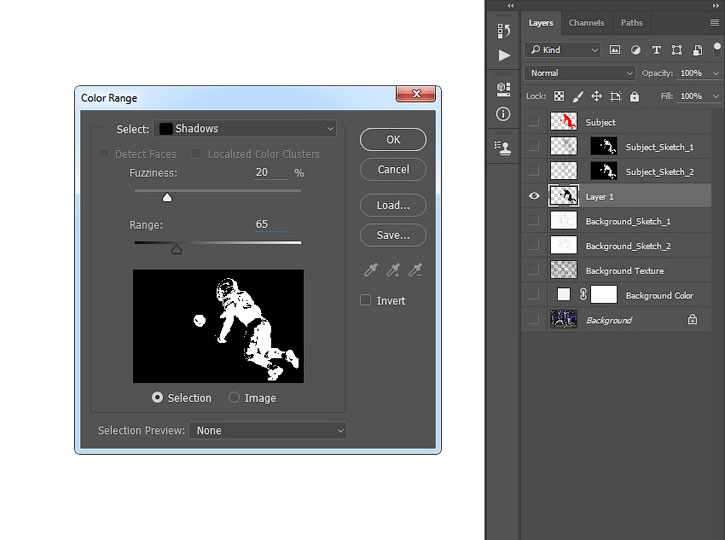Click the lock icon on Background layer
The height and width of the screenshot is (540, 725).
[692, 319]
